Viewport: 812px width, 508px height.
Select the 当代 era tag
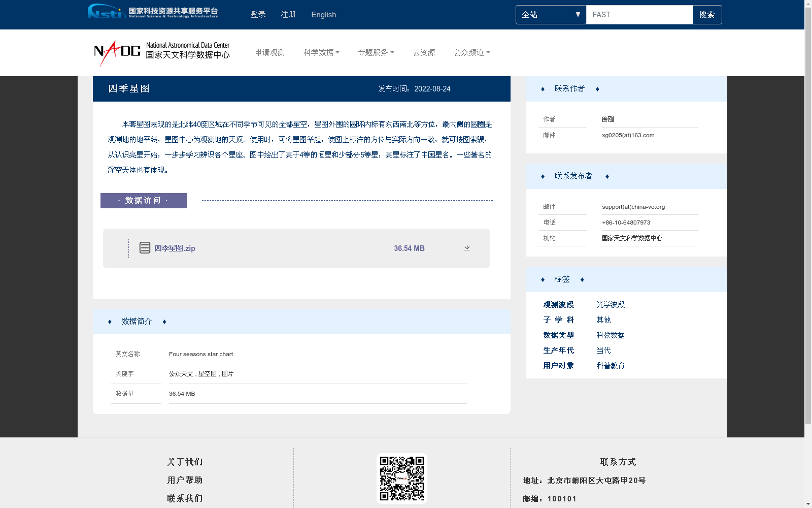coord(603,351)
